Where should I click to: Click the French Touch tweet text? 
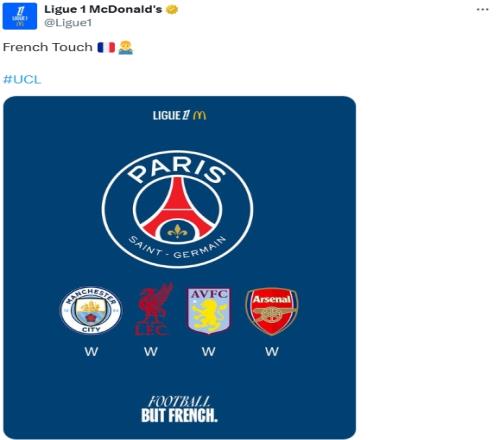click(48, 47)
